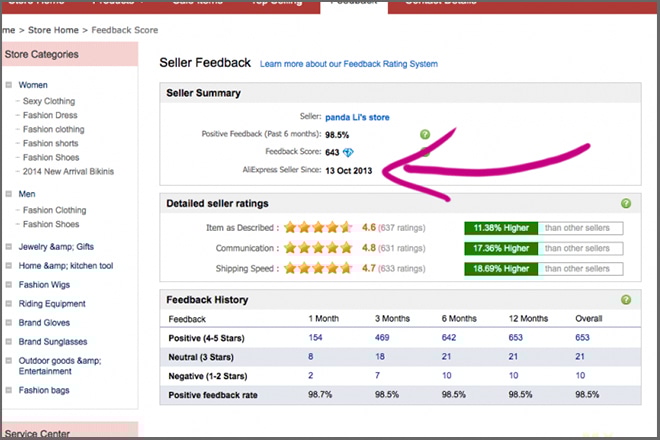
Task: Expand the Fashion Wigs category icon
Action: coord(8,284)
